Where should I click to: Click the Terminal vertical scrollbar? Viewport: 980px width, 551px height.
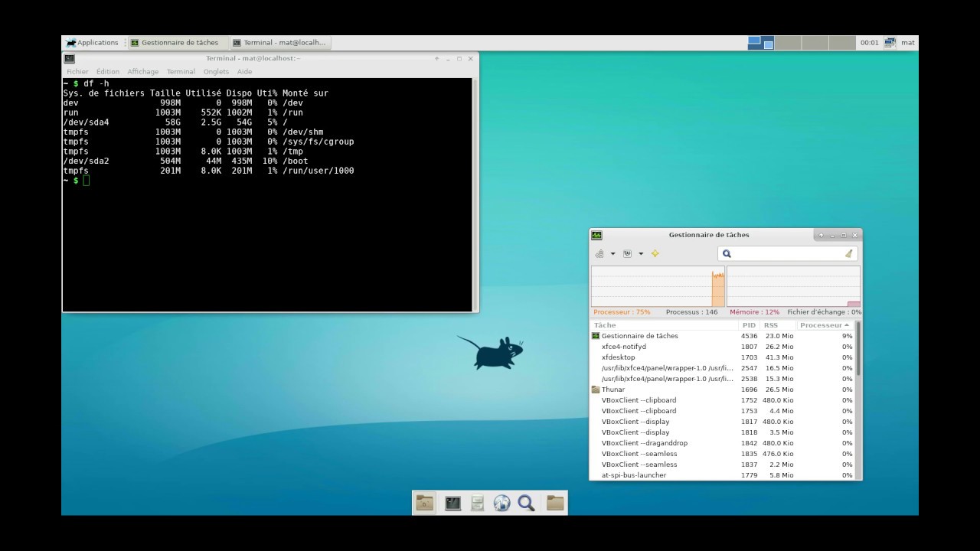(x=475, y=194)
